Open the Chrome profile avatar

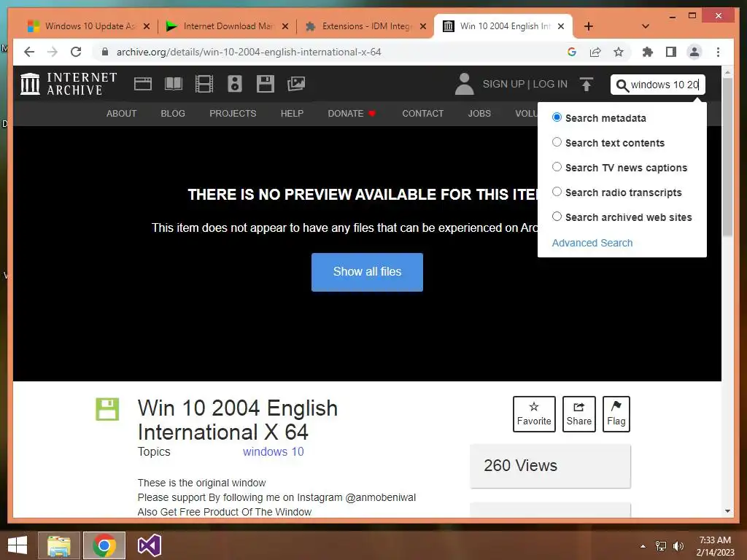coord(694,52)
